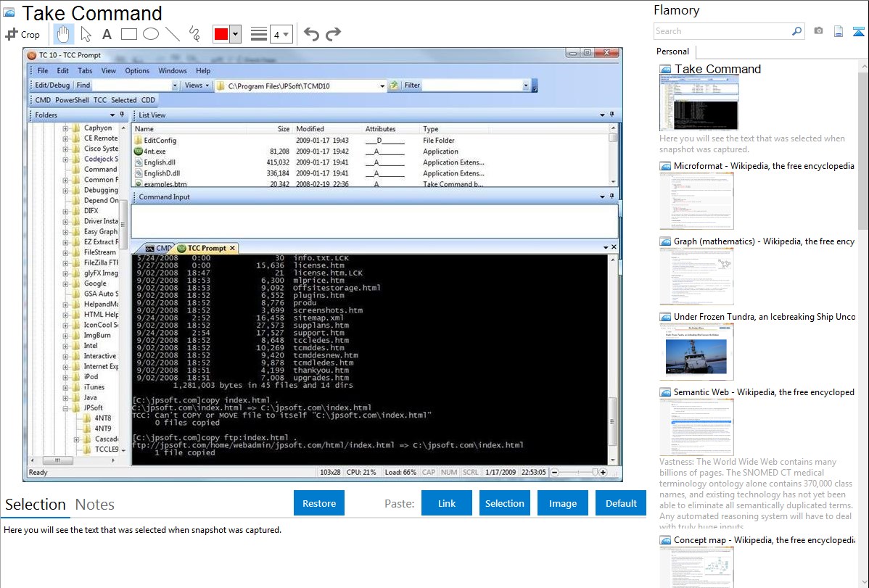
Task: Paste as Link button
Action: [447, 503]
